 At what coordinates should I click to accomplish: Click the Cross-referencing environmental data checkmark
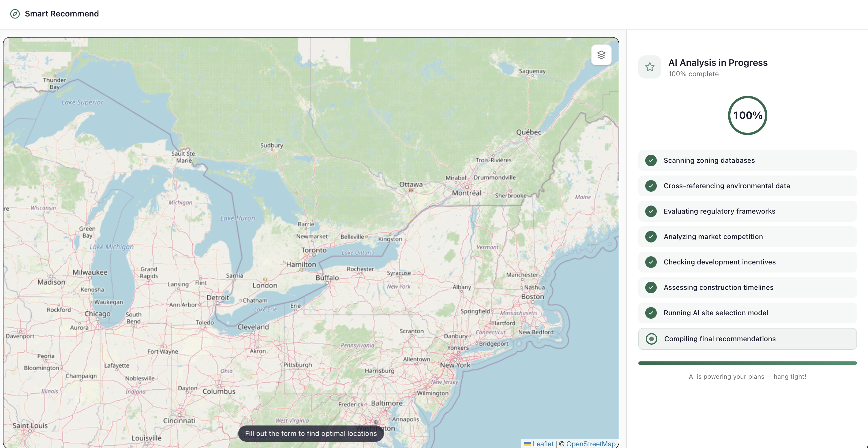[x=651, y=186]
